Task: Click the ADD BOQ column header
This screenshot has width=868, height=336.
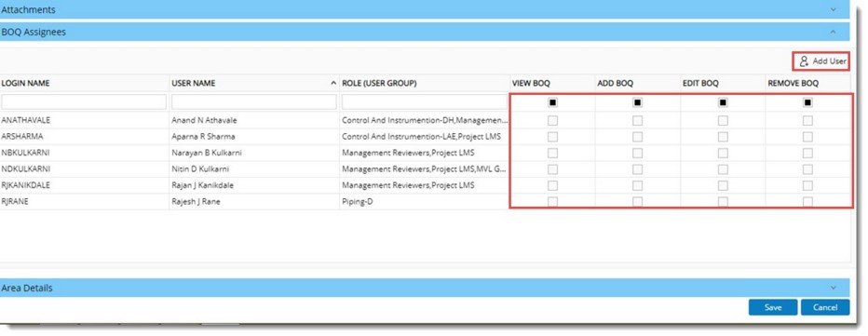Action: click(x=615, y=83)
